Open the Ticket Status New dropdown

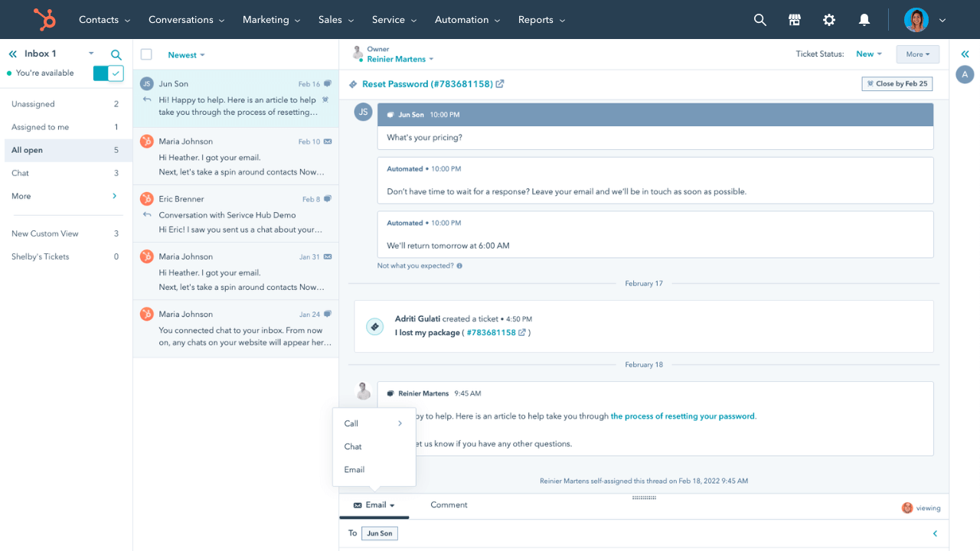868,54
